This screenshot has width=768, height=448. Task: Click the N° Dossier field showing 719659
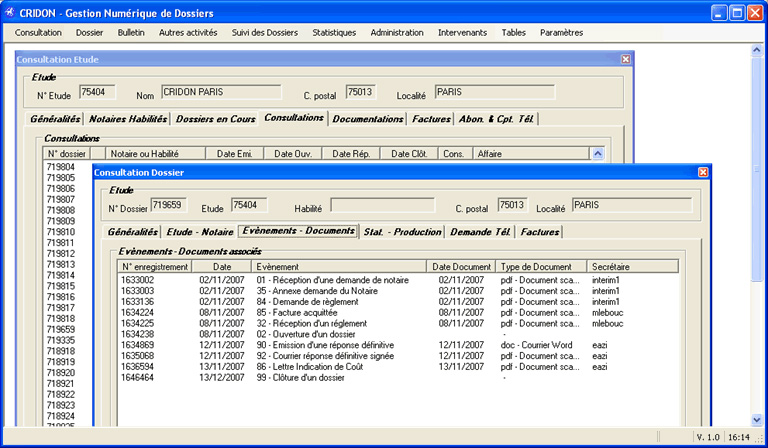coord(167,205)
